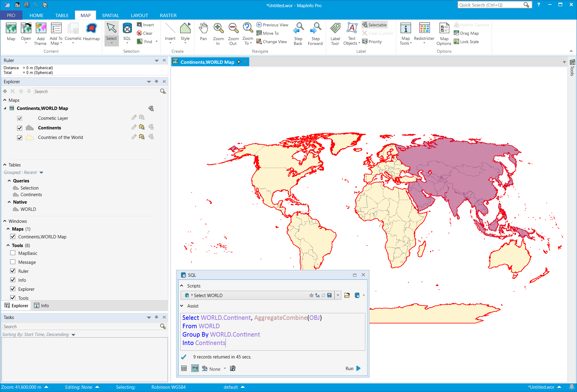
Task: Select the Heatmap tool icon
Action: [91, 29]
